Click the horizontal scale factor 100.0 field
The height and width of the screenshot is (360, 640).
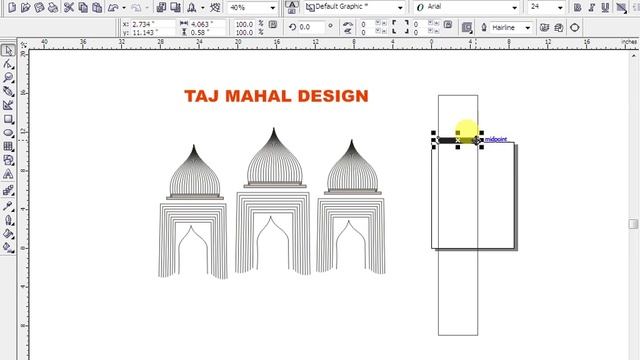pos(245,24)
